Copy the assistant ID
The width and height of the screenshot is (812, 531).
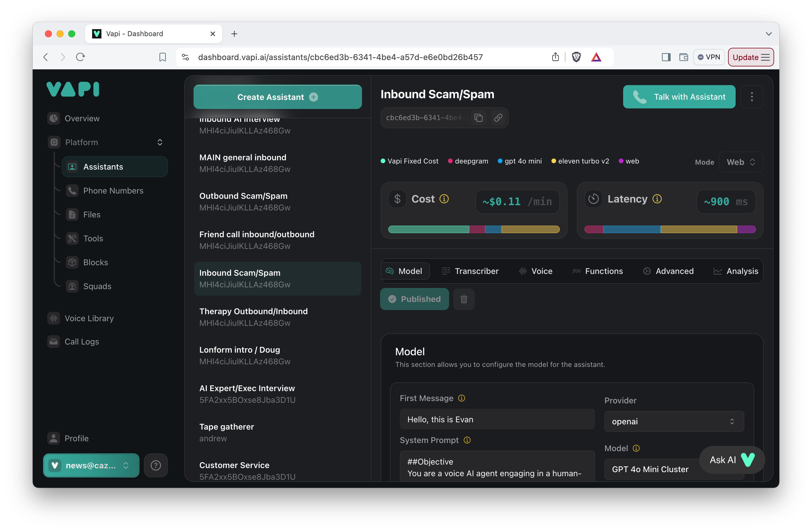click(x=478, y=118)
